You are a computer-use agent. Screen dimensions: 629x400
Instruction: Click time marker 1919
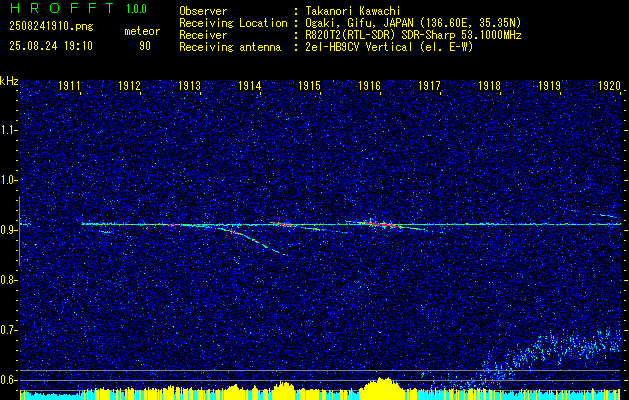coord(549,85)
